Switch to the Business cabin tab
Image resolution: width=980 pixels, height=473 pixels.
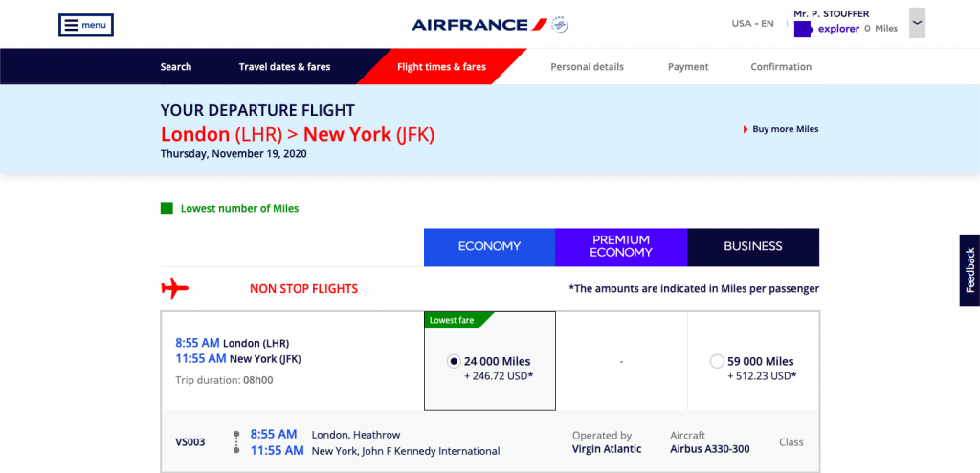click(753, 246)
